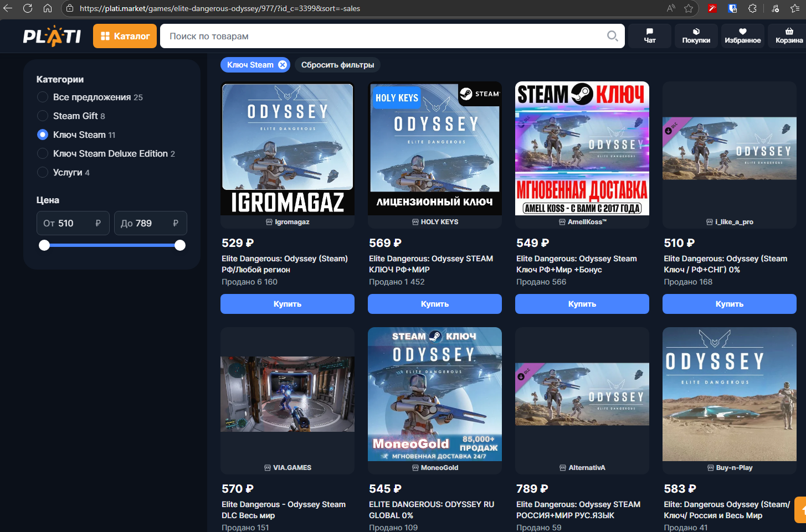Buy the 529 ₽ Igromagaz offer
This screenshot has height=532, width=806.
(x=288, y=304)
